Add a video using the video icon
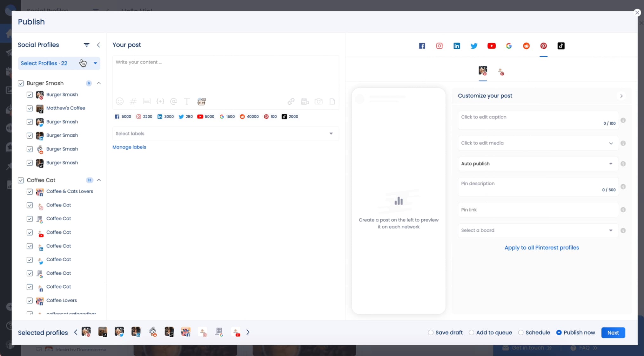Screen dimensions: 644x356 point(305,101)
